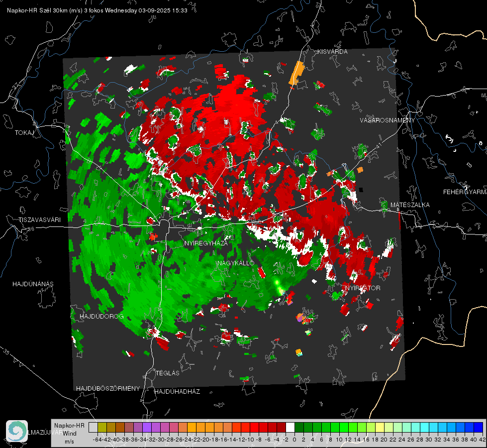Click the Napkor-HR legend title
This screenshot has height=448, width=487.
[69, 426]
